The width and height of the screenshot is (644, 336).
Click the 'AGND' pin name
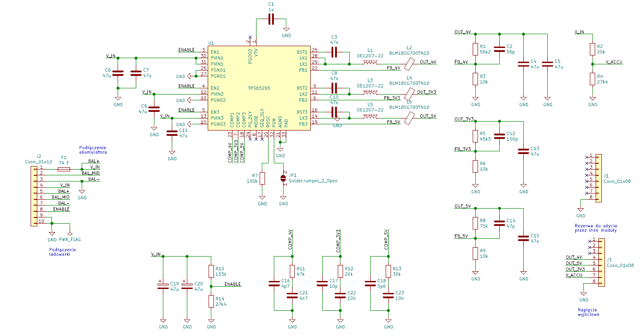[x=280, y=122]
